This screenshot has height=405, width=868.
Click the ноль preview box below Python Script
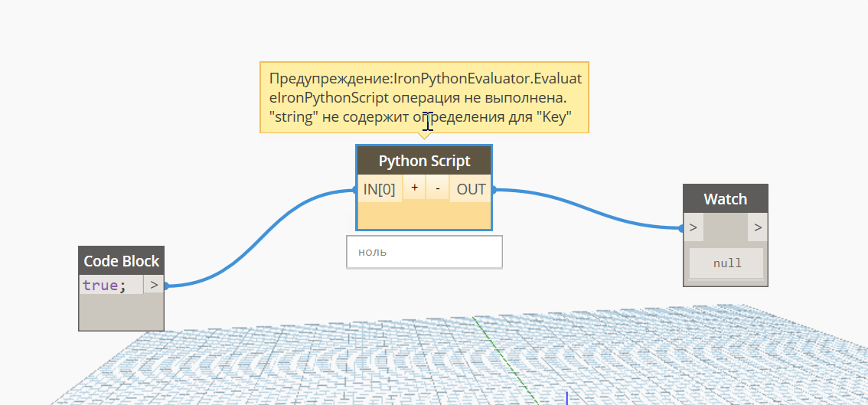pos(424,252)
